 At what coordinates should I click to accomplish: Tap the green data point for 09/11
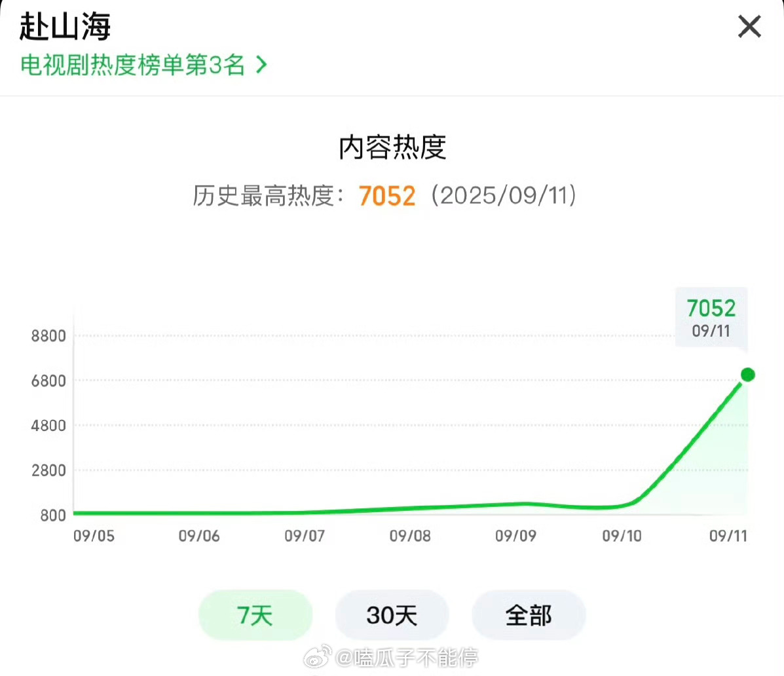(x=747, y=375)
